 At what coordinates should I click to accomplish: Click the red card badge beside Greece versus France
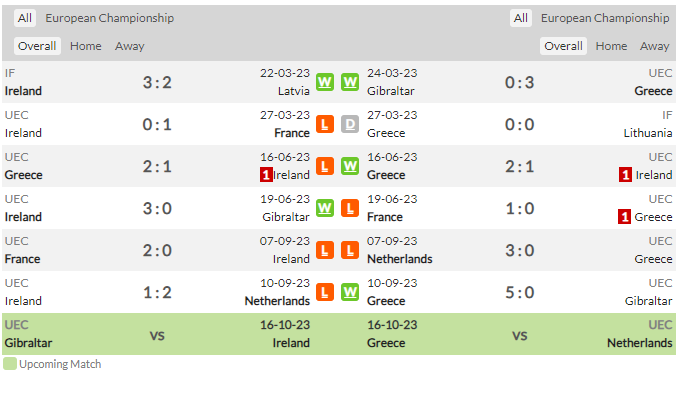pyautogui.click(x=624, y=217)
